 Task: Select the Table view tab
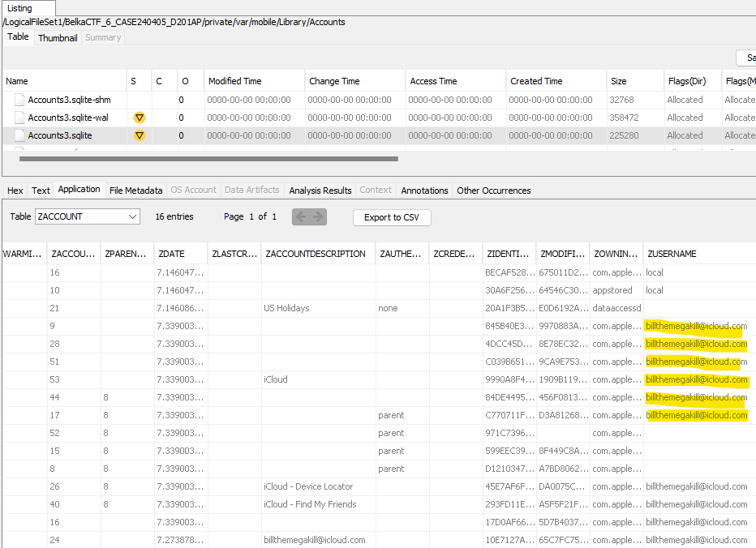[x=18, y=36]
